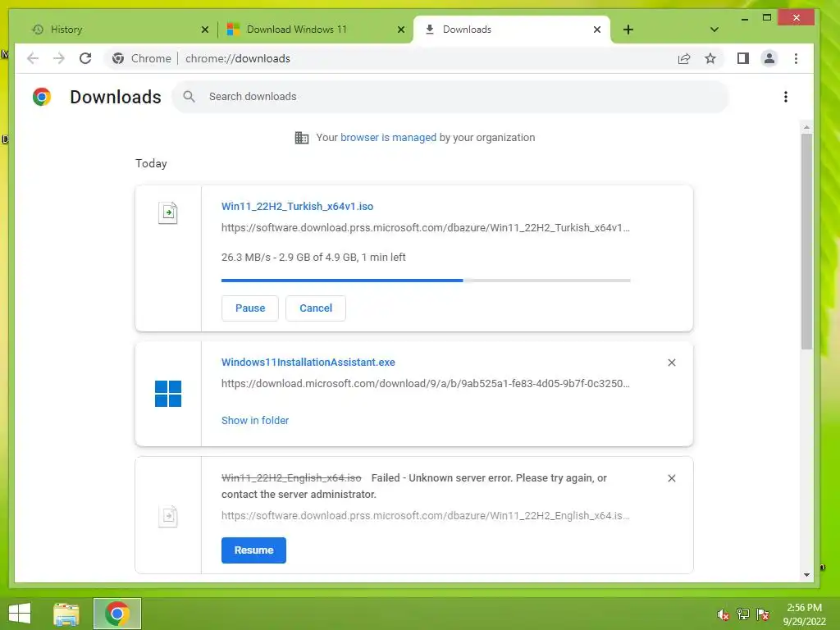The image size is (840, 630).
Task: Click the browser forward arrow
Action: (x=59, y=58)
